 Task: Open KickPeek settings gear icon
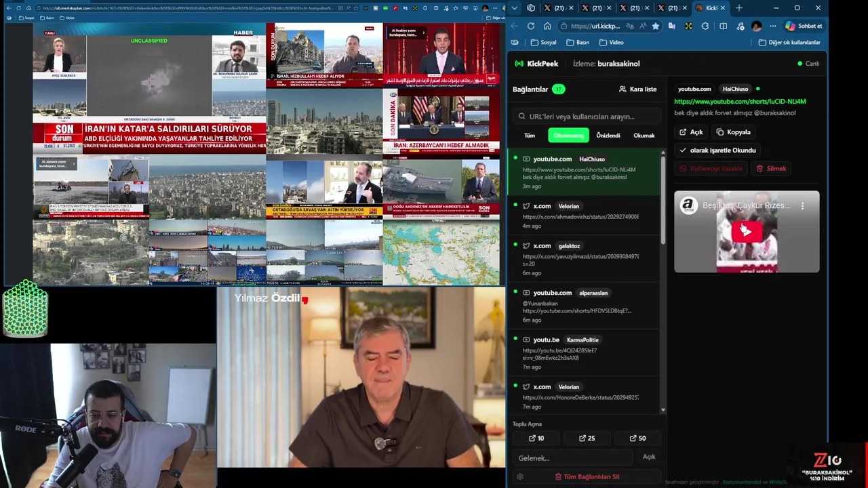coord(520,476)
